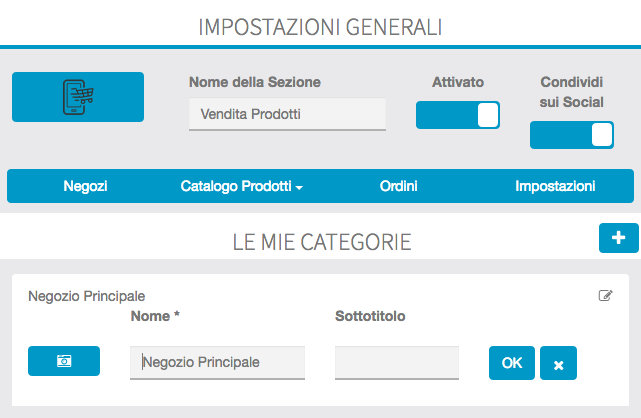Go to the Impostazioni tab
This screenshot has height=418, width=641.
pyautogui.click(x=555, y=186)
